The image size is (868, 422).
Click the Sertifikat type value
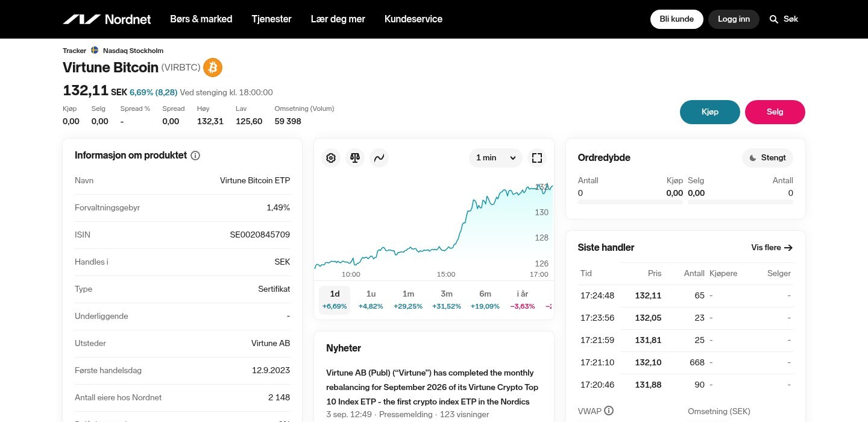pos(274,289)
